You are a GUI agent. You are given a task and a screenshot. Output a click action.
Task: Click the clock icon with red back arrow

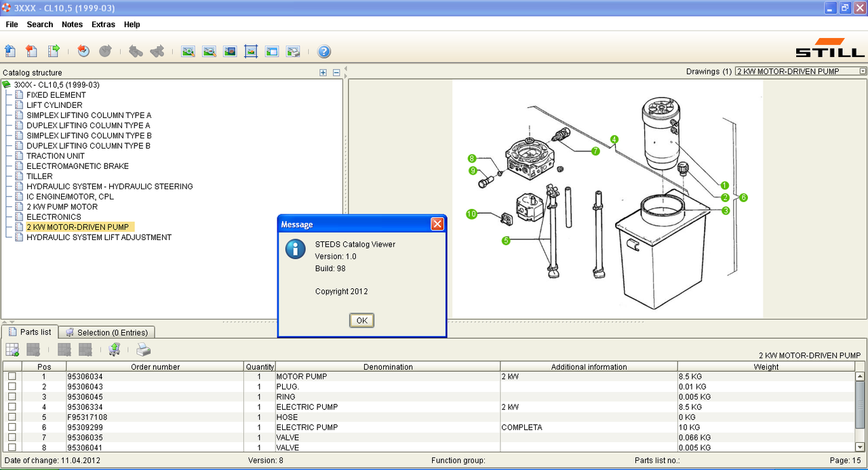pos(83,51)
